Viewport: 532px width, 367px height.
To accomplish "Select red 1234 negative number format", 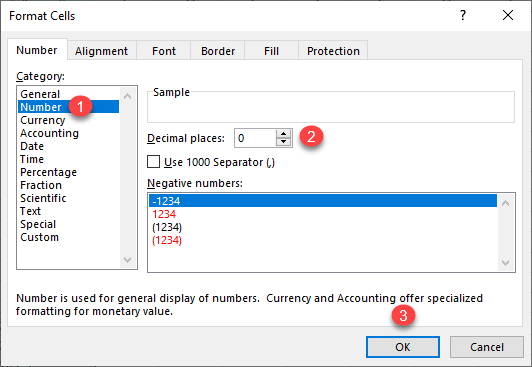I will coord(323,214).
